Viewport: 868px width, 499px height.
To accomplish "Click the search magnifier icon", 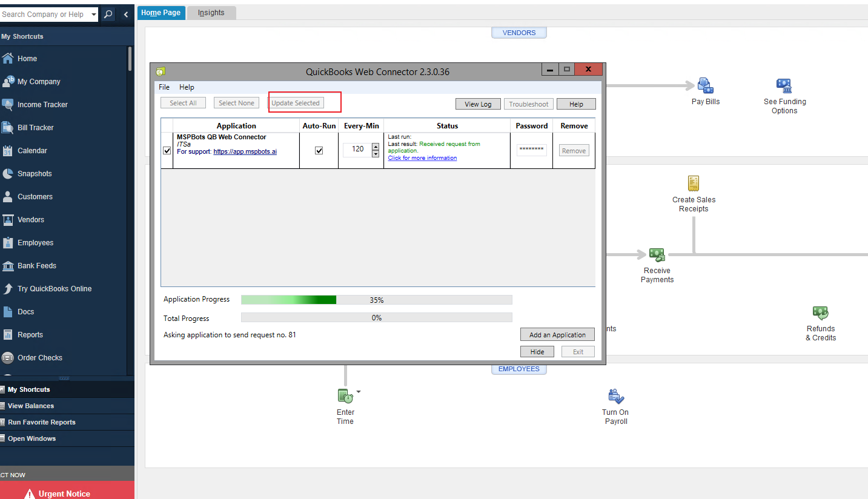I will click(x=108, y=14).
